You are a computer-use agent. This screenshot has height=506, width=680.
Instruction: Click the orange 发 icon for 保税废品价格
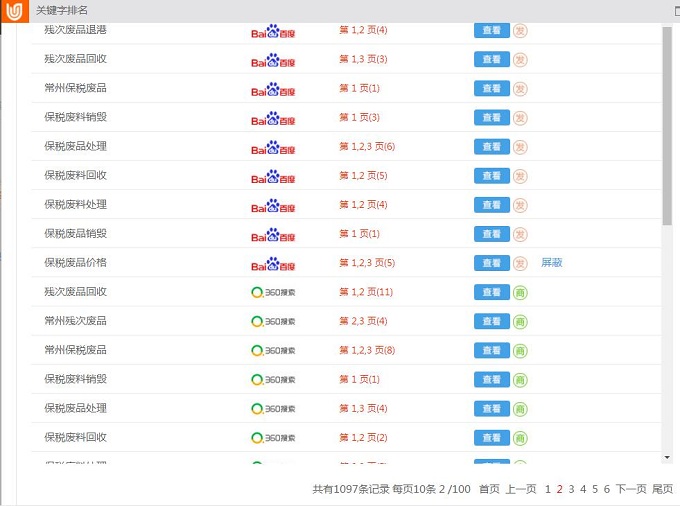click(520, 263)
